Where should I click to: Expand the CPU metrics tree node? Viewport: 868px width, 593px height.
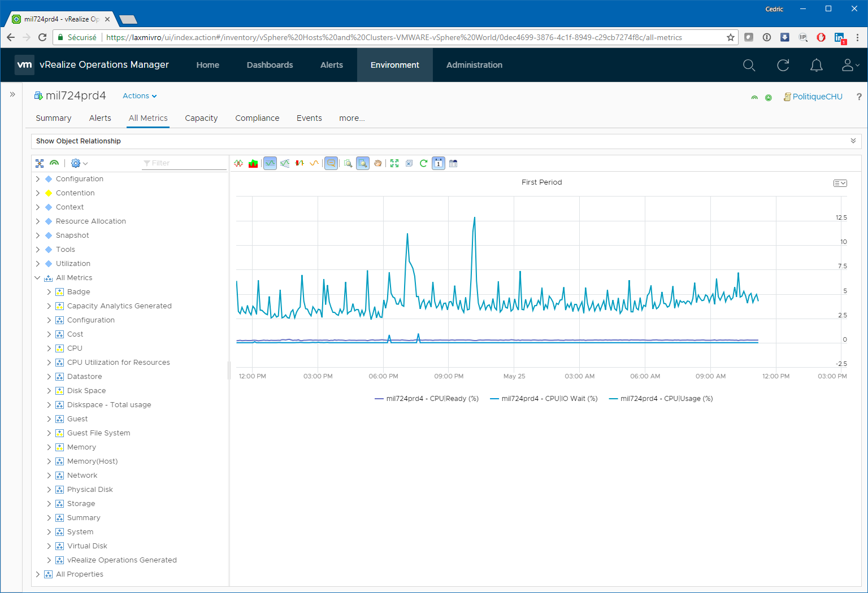point(49,348)
